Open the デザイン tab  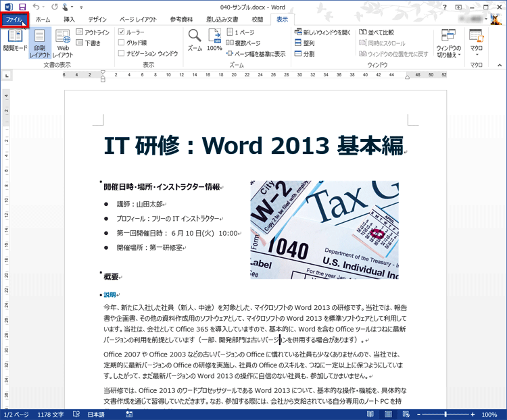97,20
